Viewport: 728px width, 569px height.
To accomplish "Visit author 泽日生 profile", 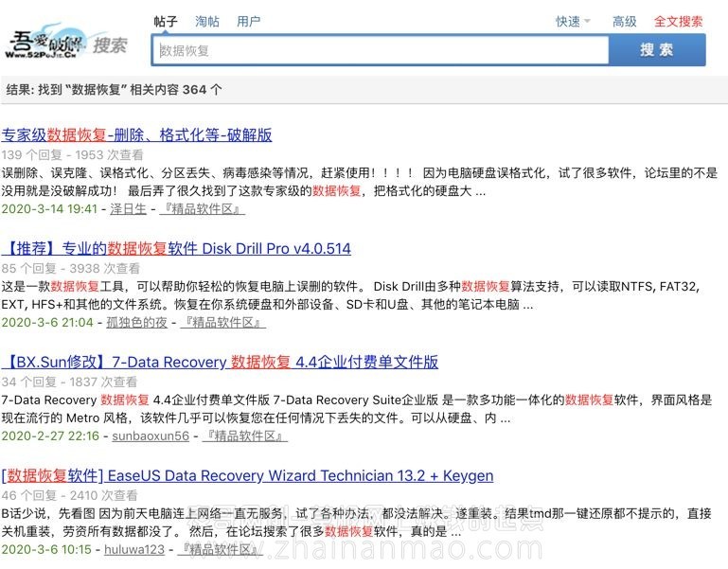I will (128, 209).
